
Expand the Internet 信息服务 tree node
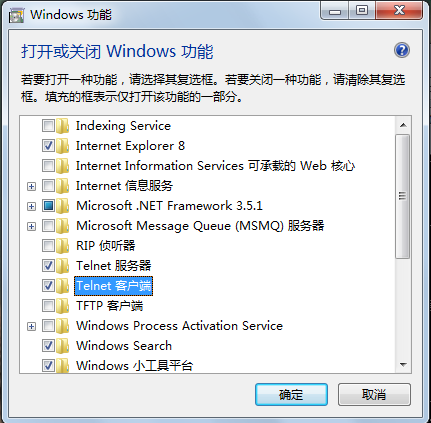31,186
